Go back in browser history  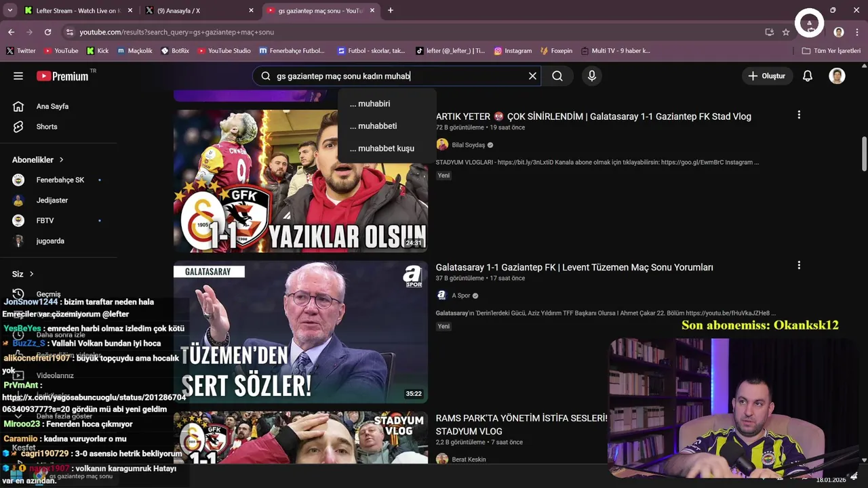(11, 32)
